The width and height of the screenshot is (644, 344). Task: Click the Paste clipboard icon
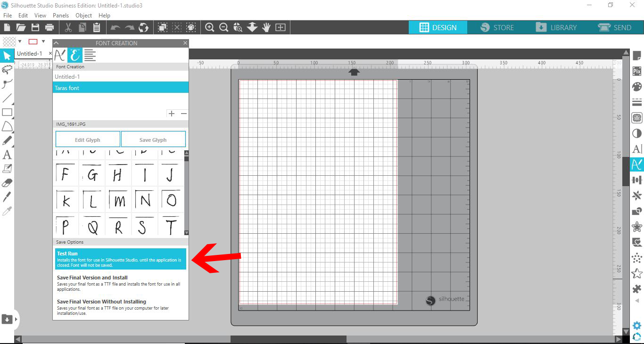pos(97,27)
